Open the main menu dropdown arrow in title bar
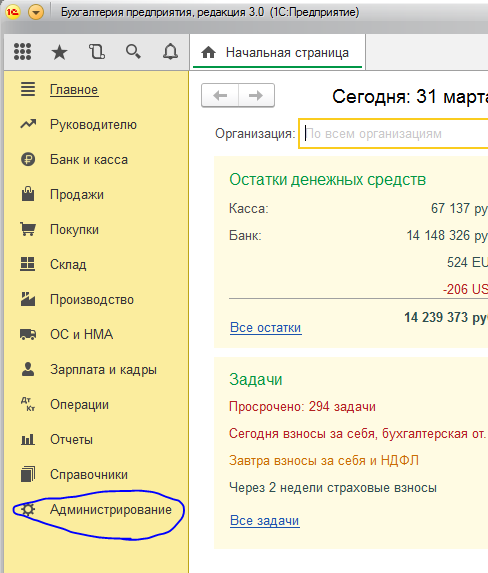Screen dimensions: 488x573 pos(36,13)
